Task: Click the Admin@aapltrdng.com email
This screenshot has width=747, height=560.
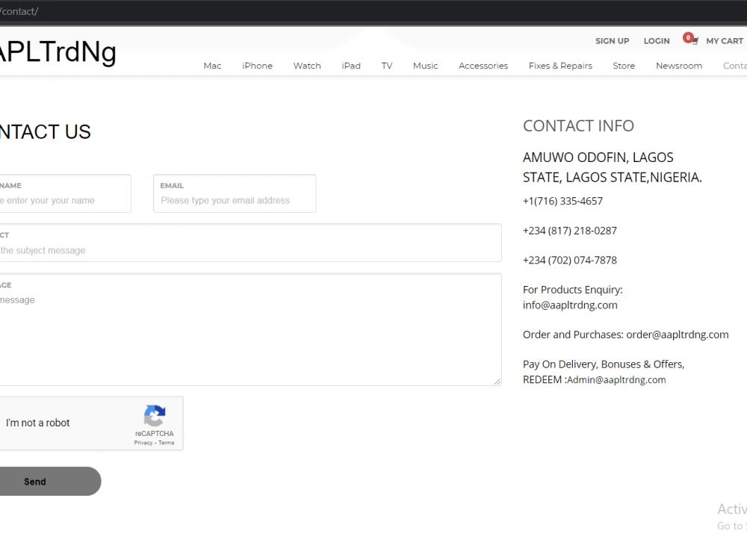Action: click(616, 380)
